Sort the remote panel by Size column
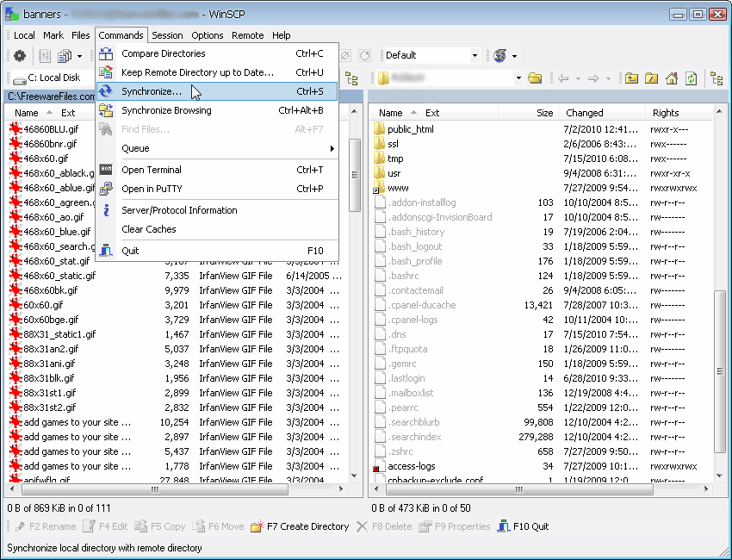732x560 pixels. tap(528, 113)
